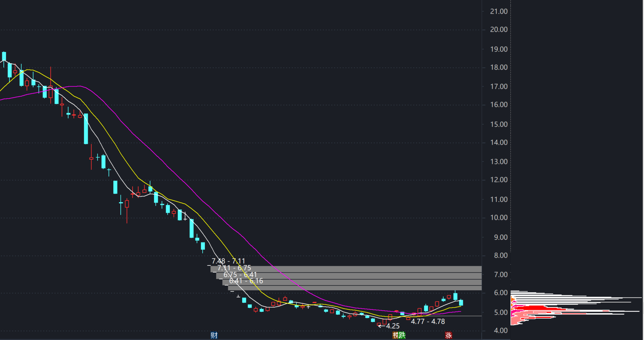Image resolution: width=644 pixels, height=340 pixels.
Task: Select the 6.41 - 6.16 gap label
Action: [x=246, y=281]
